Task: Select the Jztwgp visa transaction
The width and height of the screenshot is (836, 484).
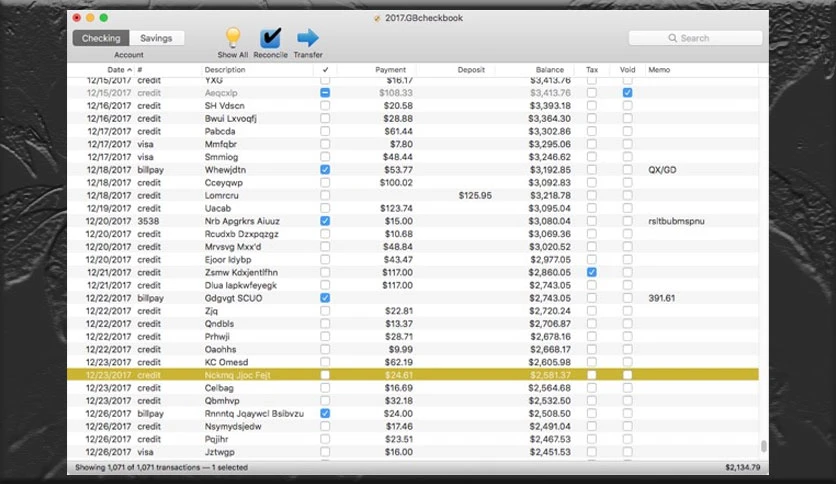Action: point(413,452)
